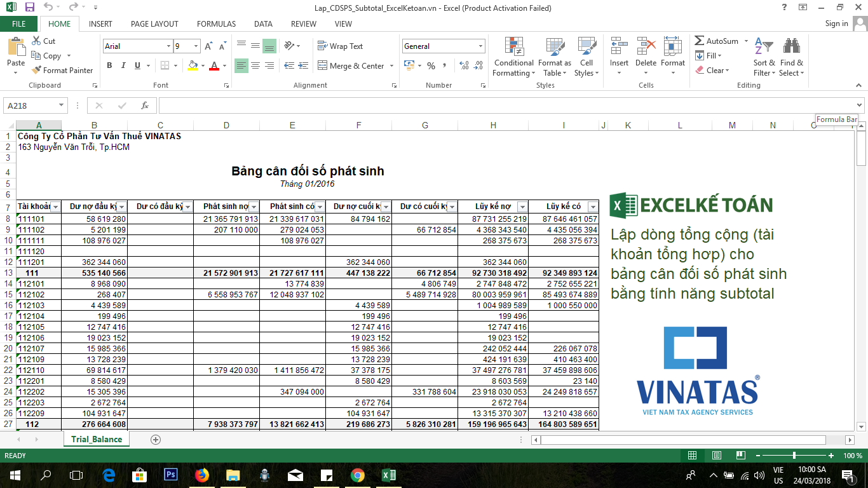Screen dimensions: 868x488
Task: Click Merge & Center
Action: coord(351,65)
